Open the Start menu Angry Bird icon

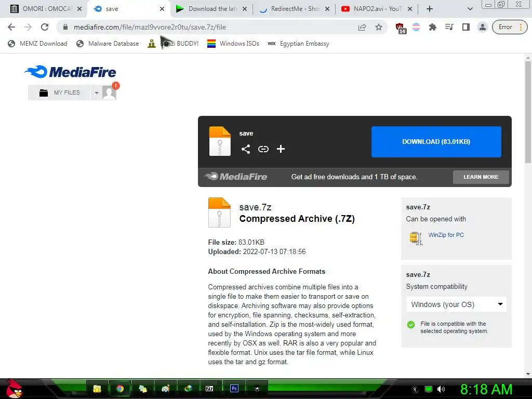coord(14,389)
